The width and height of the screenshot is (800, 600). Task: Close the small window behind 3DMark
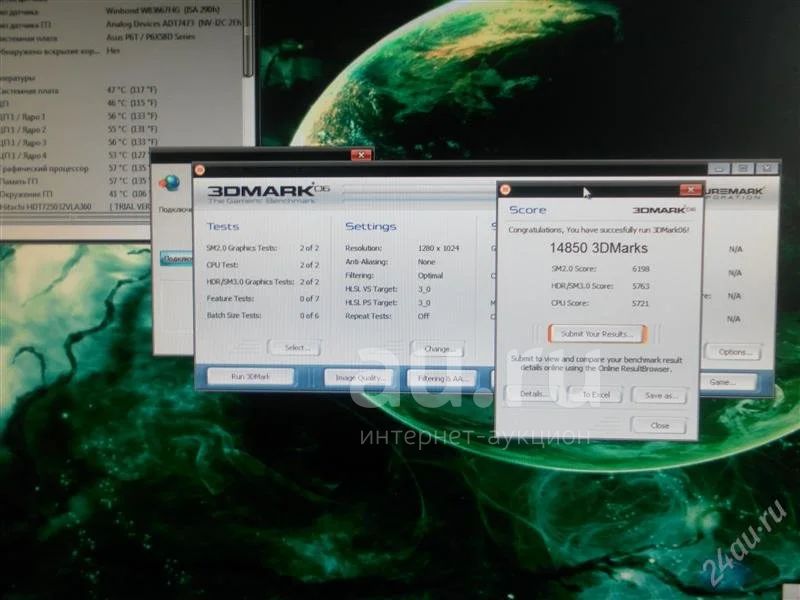point(361,155)
